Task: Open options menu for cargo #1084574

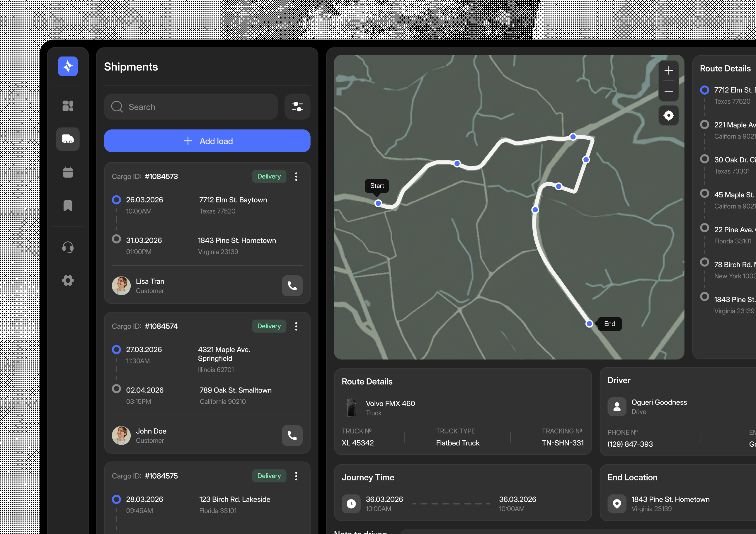Action: tap(296, 326)
